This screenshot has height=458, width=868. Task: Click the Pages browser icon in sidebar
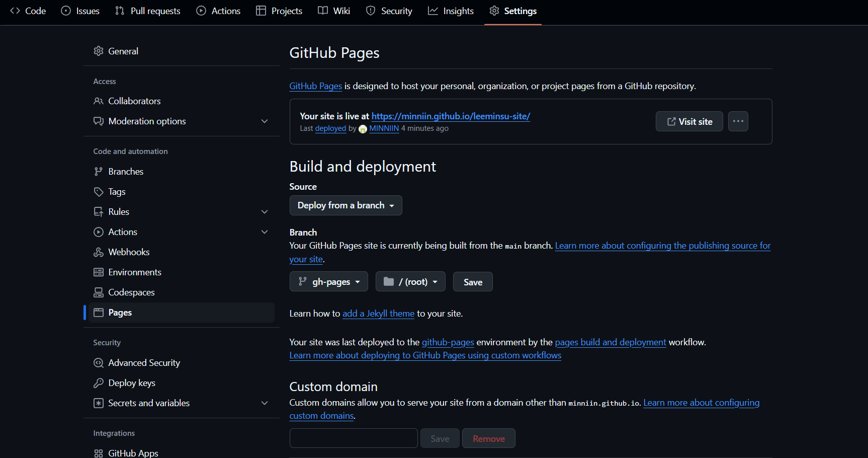pyautogui.click(x=99, y=313)
